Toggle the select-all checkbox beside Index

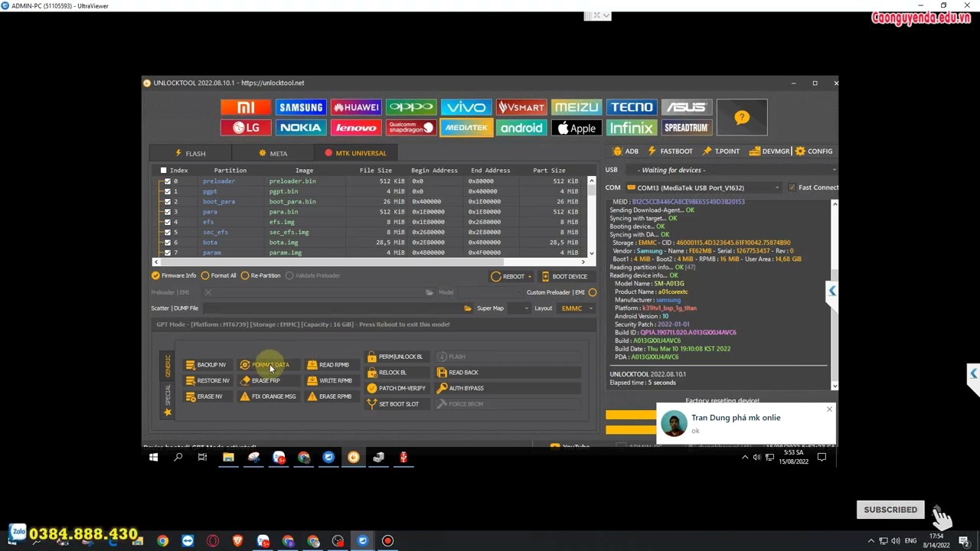[x=163, y=171]
